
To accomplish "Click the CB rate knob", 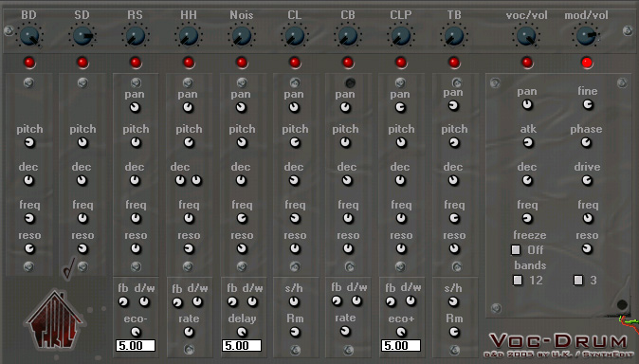I will coord(345,331).
